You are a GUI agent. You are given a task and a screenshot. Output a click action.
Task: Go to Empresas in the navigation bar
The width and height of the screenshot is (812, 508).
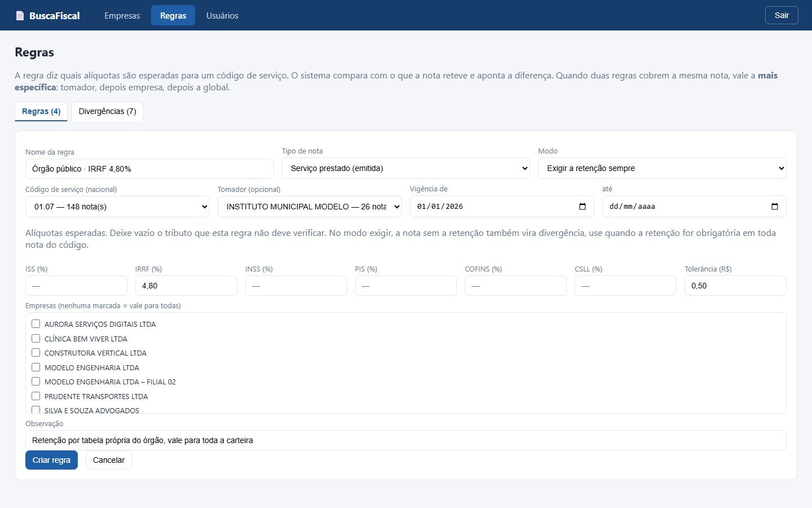[x=122, y=16]
